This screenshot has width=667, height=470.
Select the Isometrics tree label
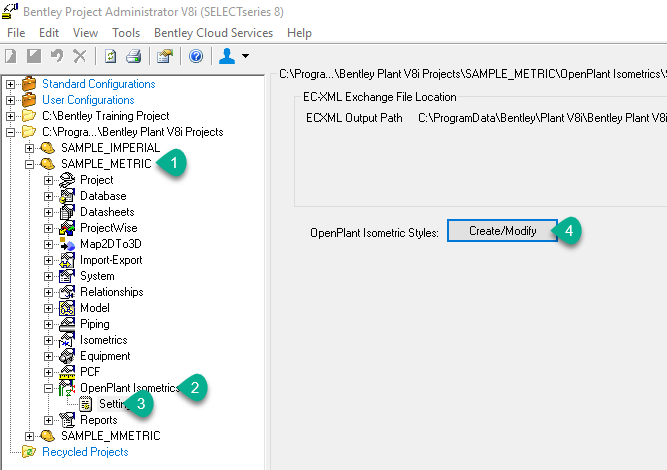coord(104,340)
